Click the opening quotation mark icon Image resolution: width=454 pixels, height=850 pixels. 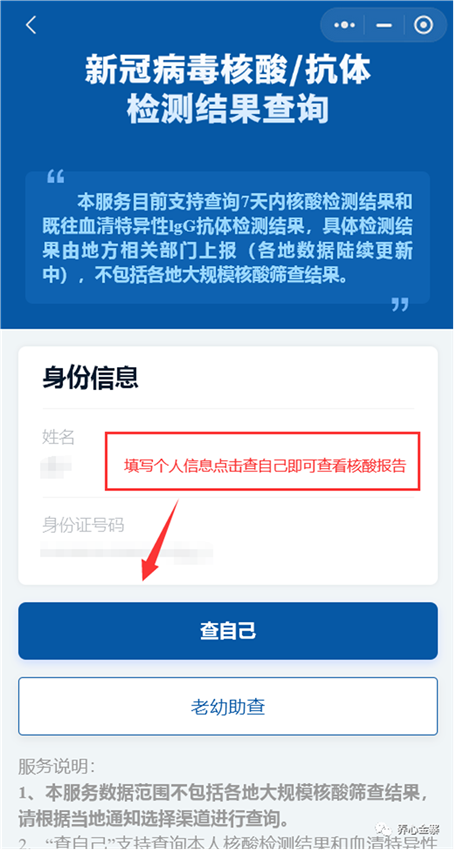(55, 176)
